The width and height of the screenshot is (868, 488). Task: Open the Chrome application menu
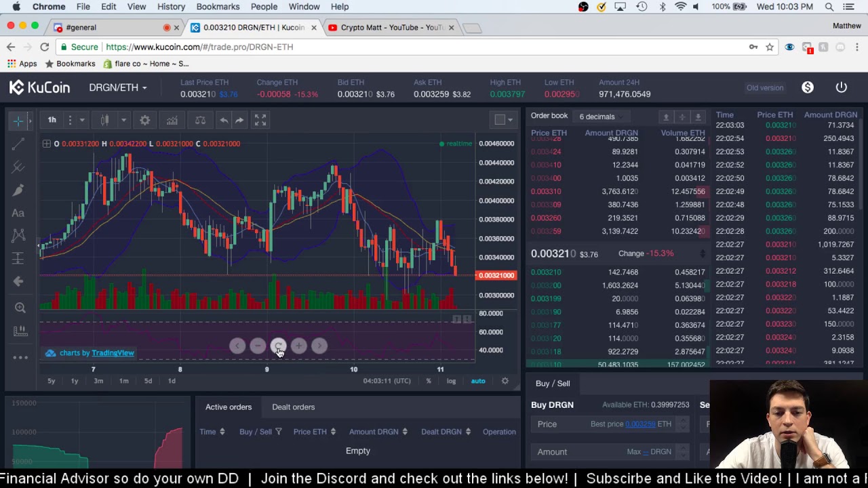[x=49, y=7]
